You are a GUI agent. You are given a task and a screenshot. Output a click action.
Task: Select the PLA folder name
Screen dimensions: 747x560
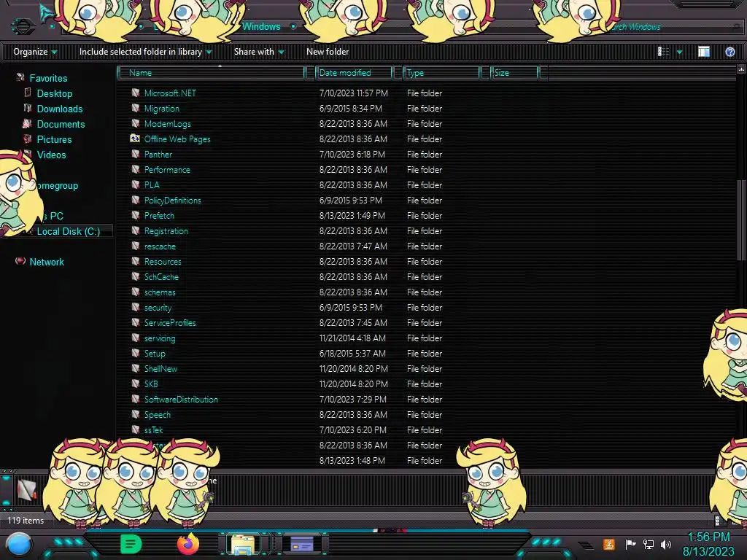[x=152, y=184]
